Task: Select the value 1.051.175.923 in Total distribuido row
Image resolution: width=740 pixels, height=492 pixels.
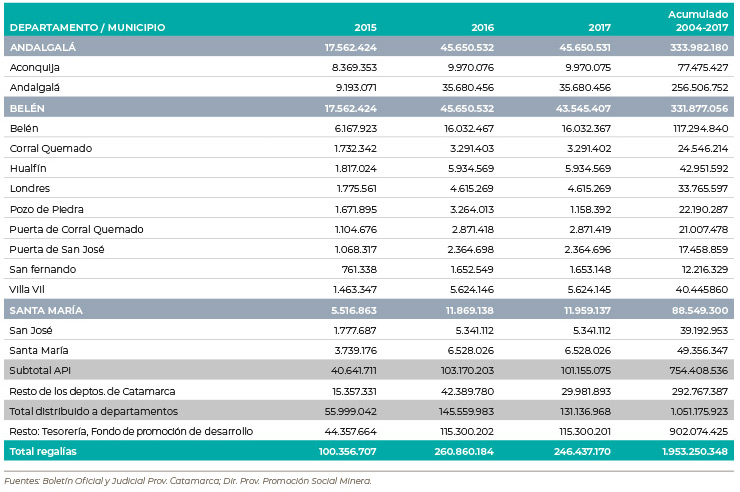Action: tap(699, 411)
